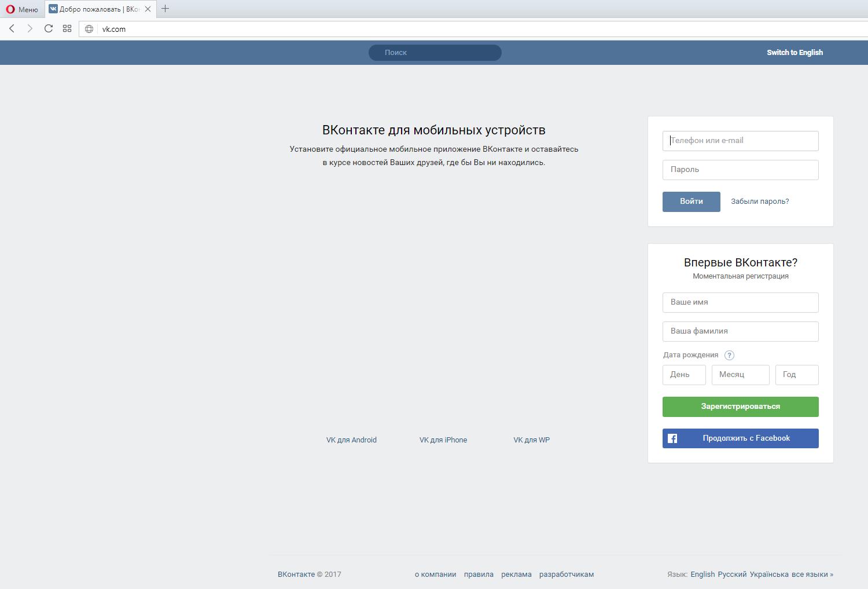Click the Забыли пароль? link

tap(760, 202)
